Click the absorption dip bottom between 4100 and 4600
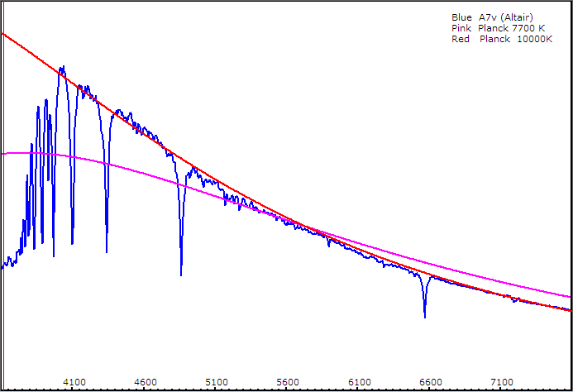This screenshot has height=392, width=573. click(x=107, y=251)
